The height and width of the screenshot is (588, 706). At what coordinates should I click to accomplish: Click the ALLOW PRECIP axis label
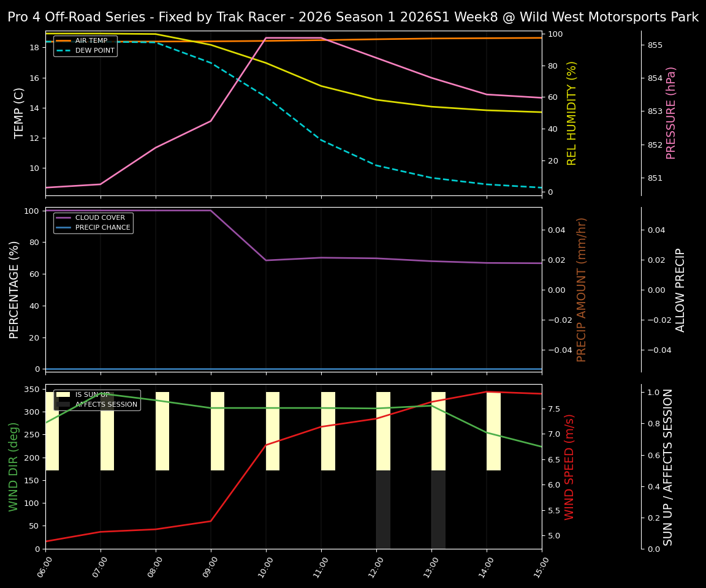(x=680, y=287)
